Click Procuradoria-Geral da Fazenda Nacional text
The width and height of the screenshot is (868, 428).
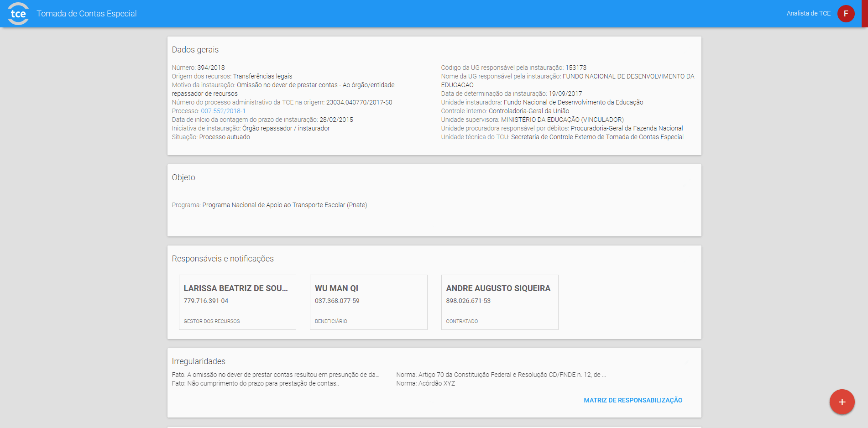(x=627, y=128)
